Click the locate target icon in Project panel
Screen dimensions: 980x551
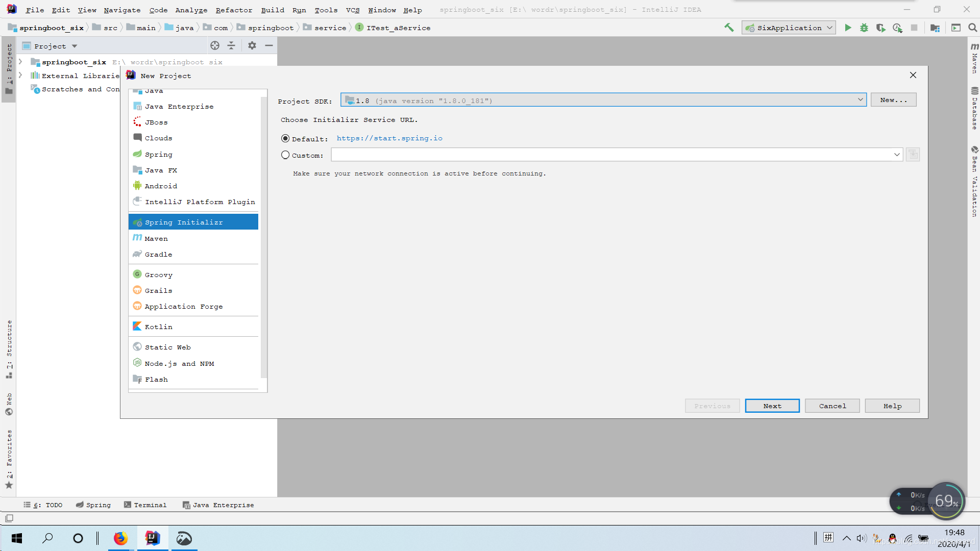coord(215,45)
